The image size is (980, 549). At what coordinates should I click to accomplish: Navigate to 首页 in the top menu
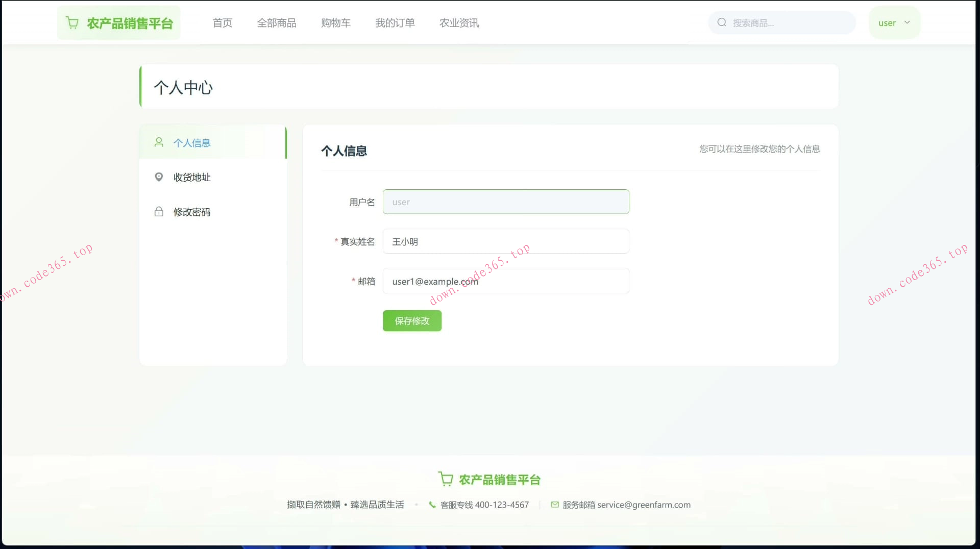[x=222, y=22]
